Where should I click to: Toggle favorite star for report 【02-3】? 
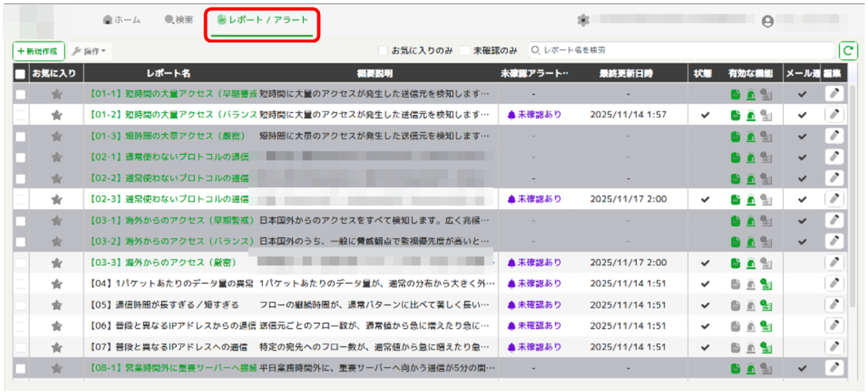pyautogui.click(x=56, y=200)
